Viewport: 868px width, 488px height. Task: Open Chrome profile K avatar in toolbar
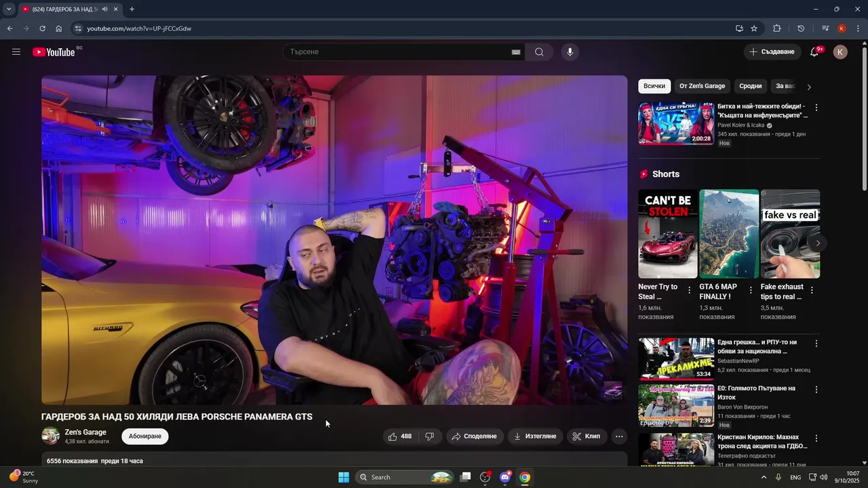tap(842, 28)
